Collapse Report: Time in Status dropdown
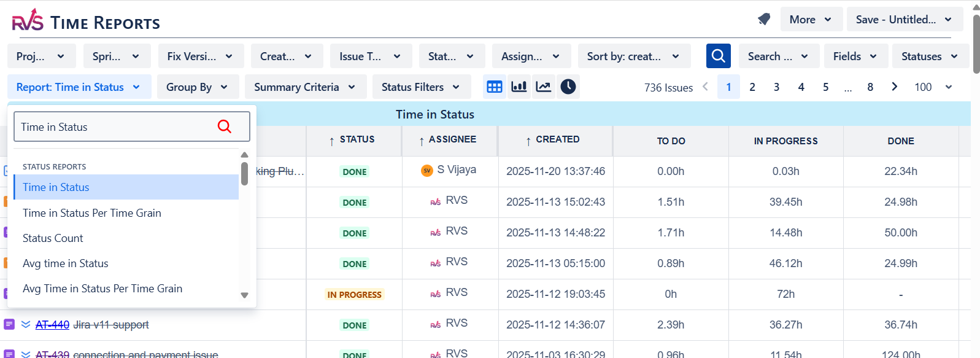 click(x=79, y=87)
